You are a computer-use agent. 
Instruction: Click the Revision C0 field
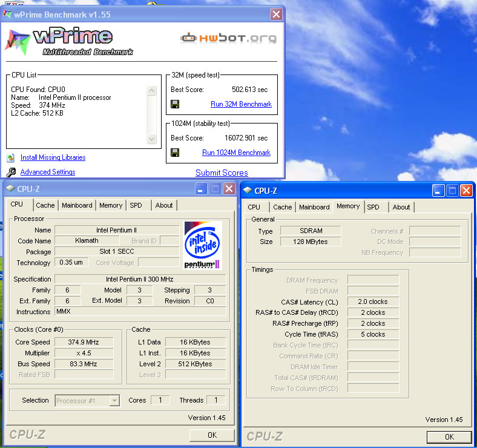point(210,301)
